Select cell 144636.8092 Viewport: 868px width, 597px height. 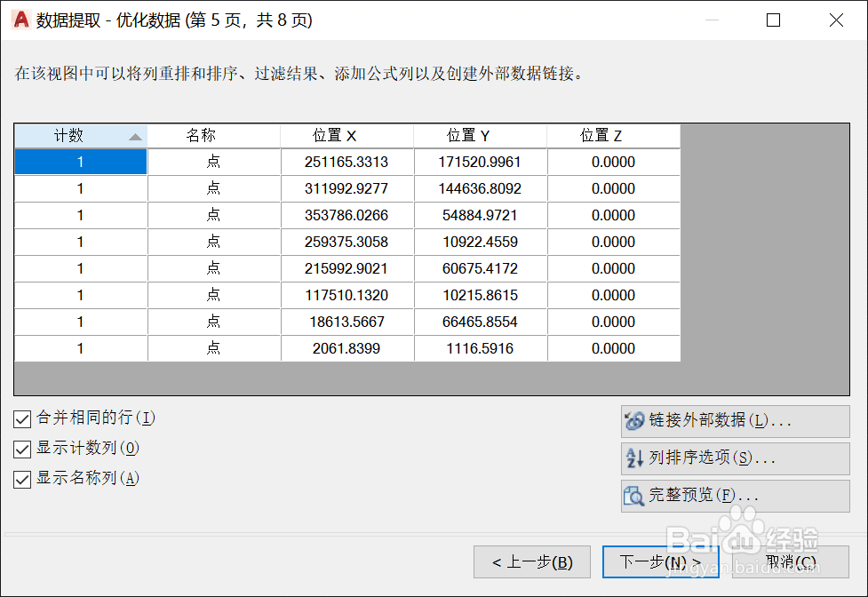pos(481,188)
